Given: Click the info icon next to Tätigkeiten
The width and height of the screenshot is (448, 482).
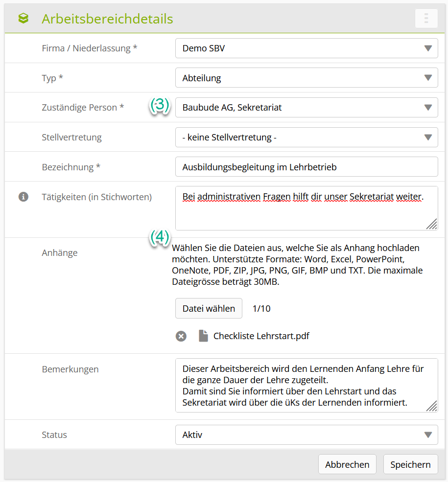Looking at the screenshot, I should [23, 197].
